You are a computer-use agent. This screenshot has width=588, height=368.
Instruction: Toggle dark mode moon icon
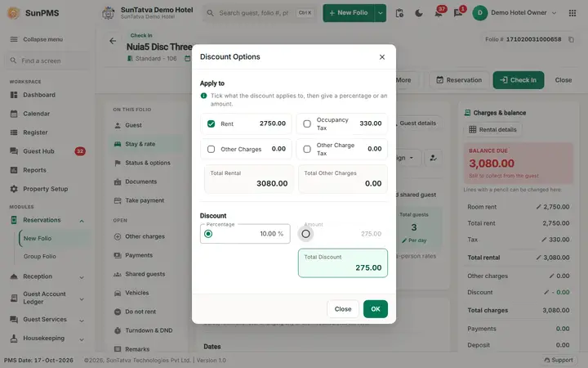point(419,13)
